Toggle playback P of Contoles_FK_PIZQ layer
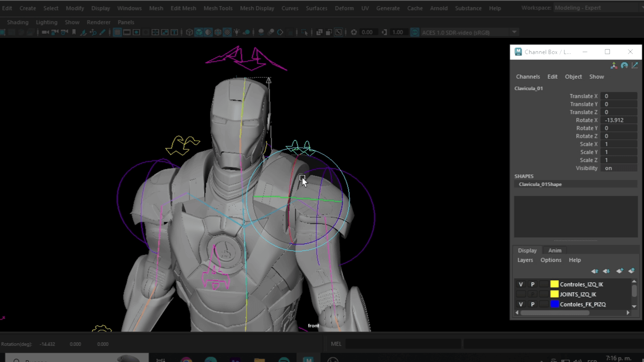 point(532,304)
